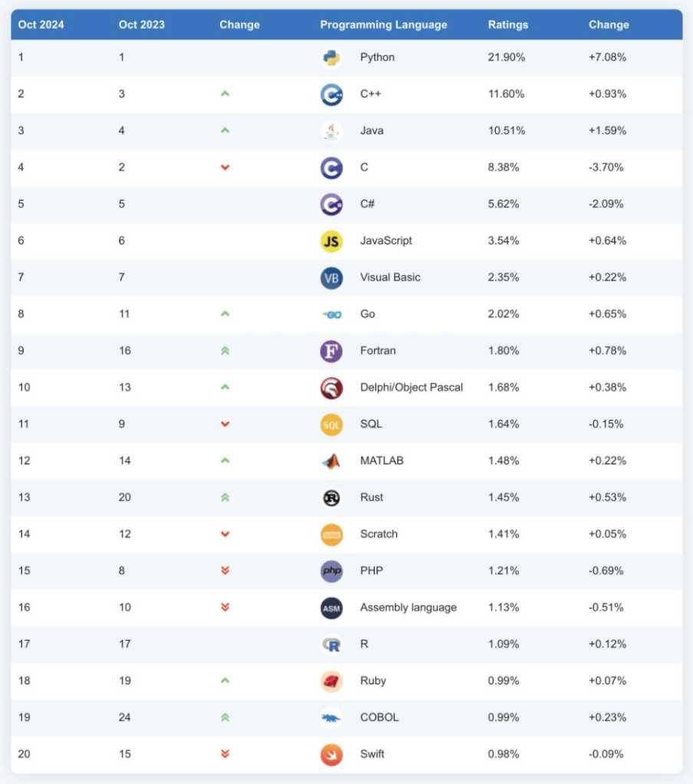This screenshot has height=784, width=693.
Task: Click the Scratch language name
Action: click(379, 533)
